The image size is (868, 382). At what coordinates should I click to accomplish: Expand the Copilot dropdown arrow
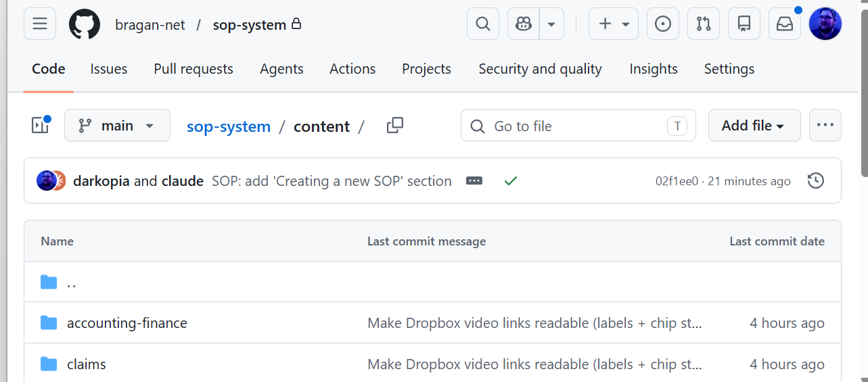click(x=551, y=24)
